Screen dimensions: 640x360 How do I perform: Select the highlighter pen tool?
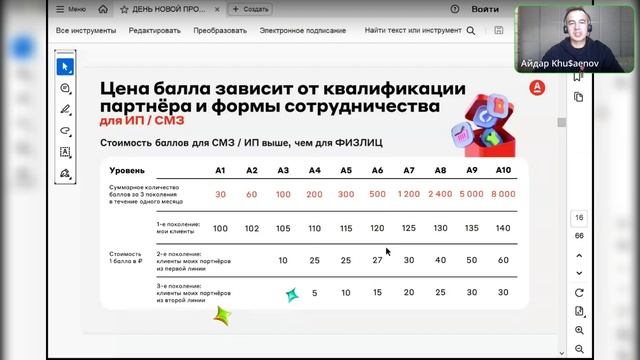(x=65, y=109)
